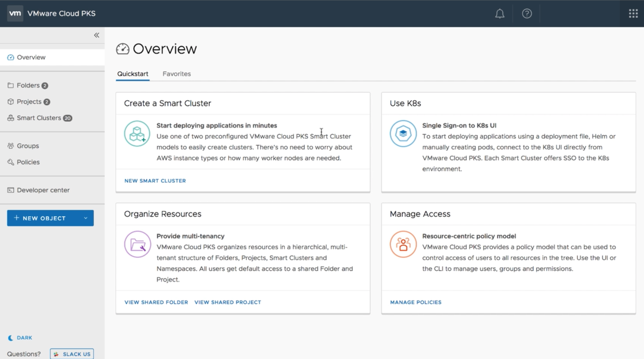Select the Quickstart tab
Viewport: 644px width, 359px height.
133,74
